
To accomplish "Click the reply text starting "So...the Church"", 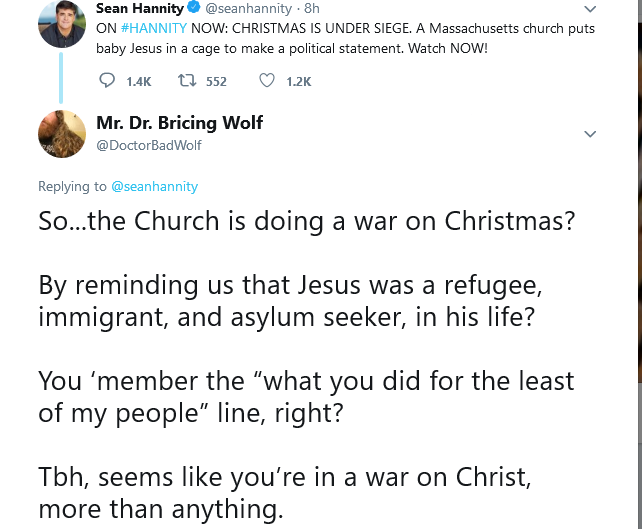I will (x=306, y=221).
